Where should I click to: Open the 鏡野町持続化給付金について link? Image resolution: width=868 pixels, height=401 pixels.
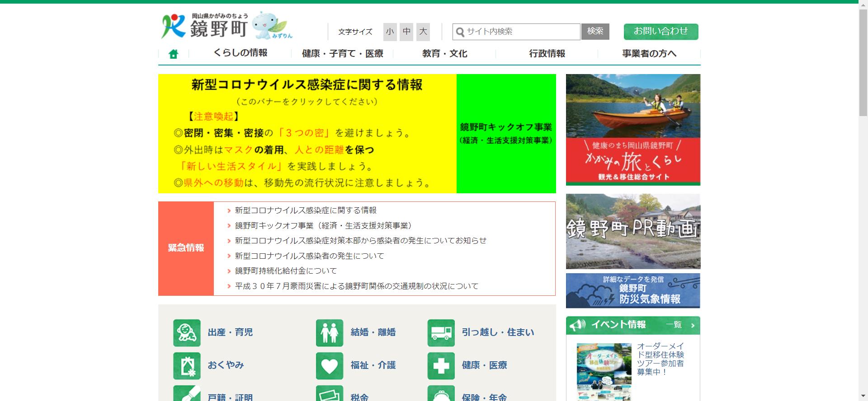click(286, 271)
